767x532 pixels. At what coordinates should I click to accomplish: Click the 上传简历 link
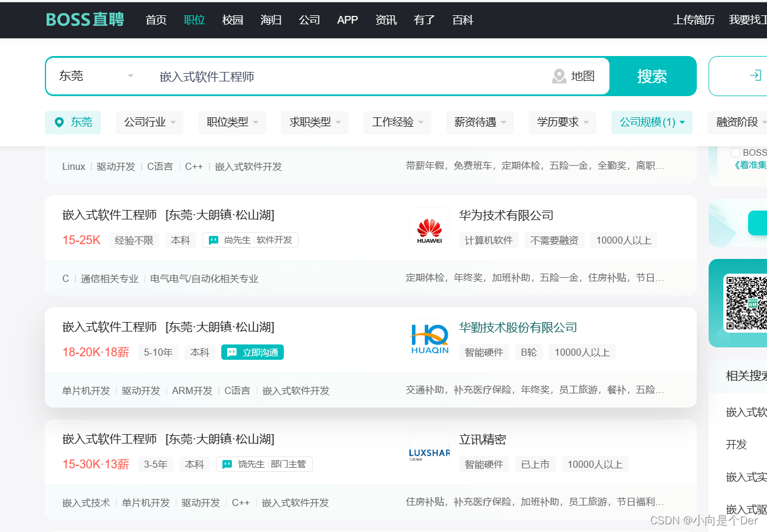(694, 20)
